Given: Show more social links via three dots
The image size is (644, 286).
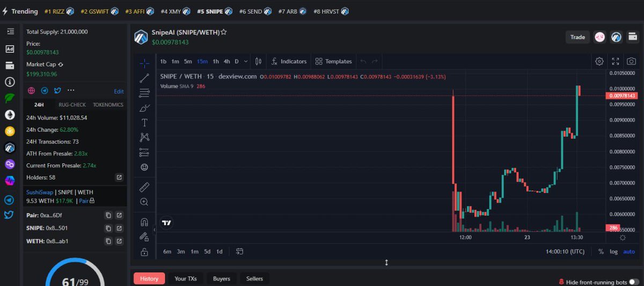Looking at the screenshot, I should tap(71, 91).
